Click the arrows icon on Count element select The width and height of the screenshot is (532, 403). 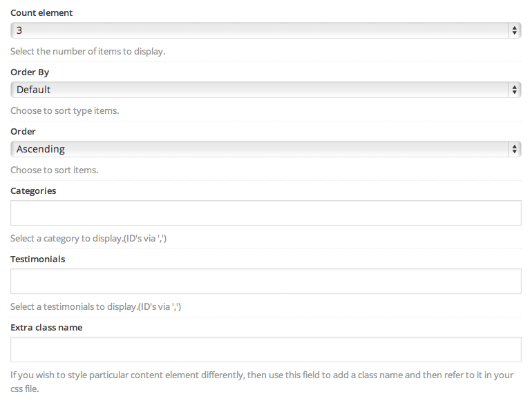point(514,30)
